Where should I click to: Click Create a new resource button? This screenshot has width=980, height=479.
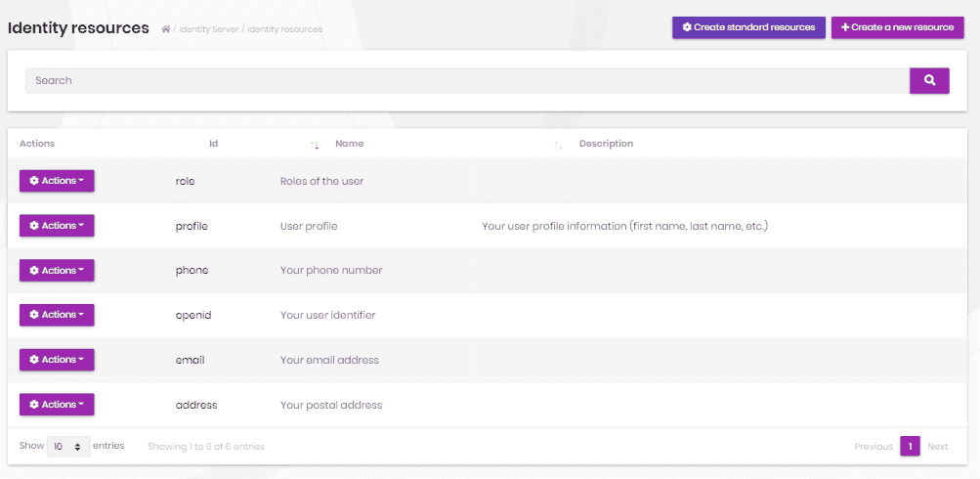[897, 27]
